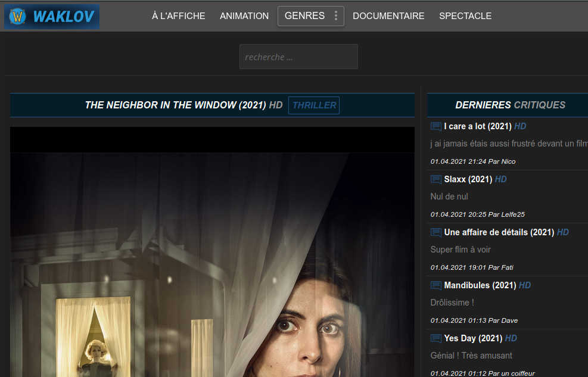Focus the recherche search field
This screenshot has height=377, width=588.
pos(298,57)
